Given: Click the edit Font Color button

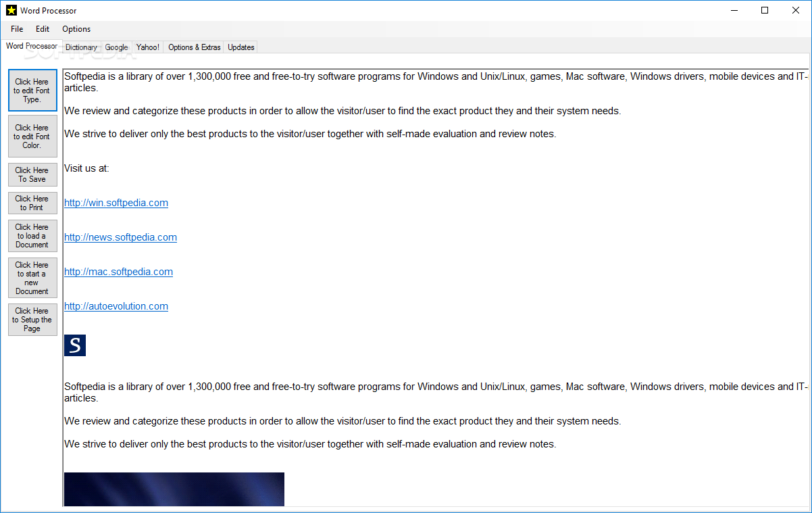Looking at the screenshot, I should [x=32, y=137].
